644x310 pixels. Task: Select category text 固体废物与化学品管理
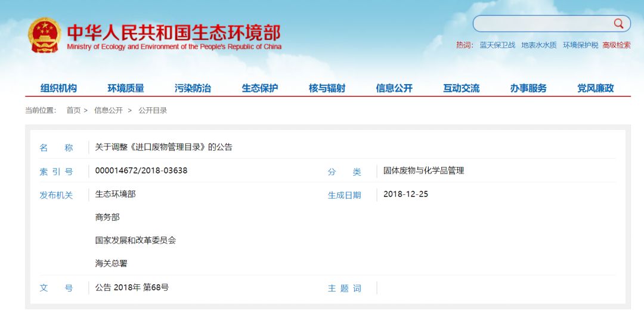pos(424,170)
